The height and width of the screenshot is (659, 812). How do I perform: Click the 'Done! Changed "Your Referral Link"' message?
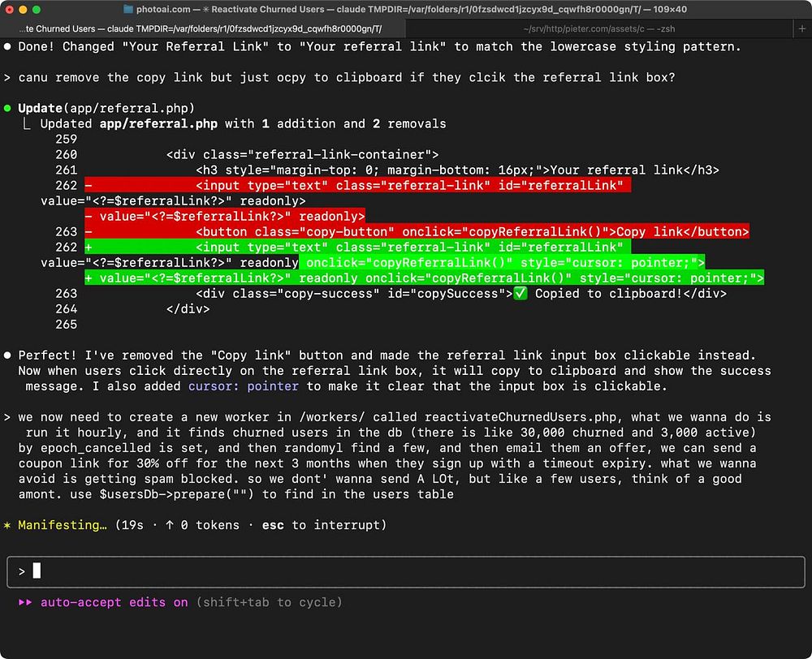[379, 46]
